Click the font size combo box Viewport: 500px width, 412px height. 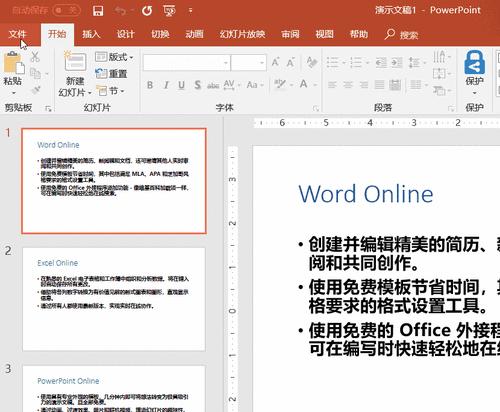(248, 63)
